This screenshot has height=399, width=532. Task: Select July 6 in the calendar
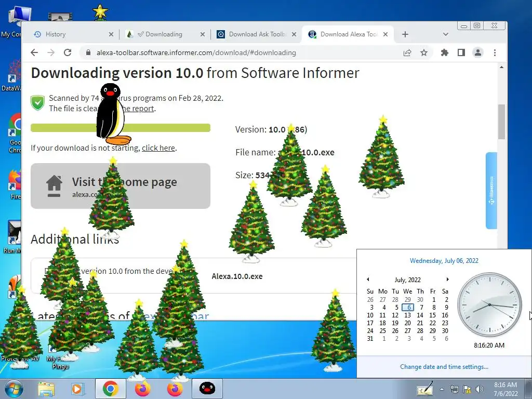coord(408,308)
